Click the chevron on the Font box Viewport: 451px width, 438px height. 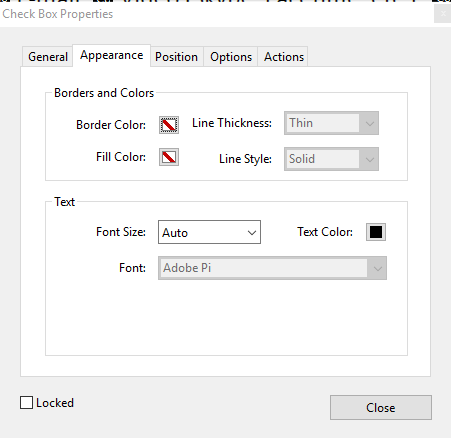tap(377, 268)
